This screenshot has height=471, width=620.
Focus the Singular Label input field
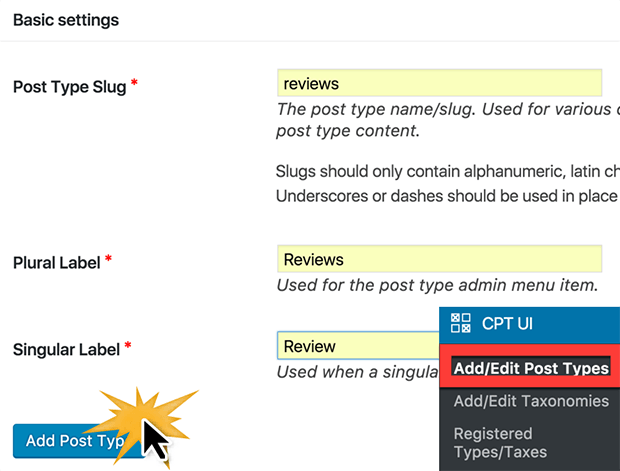358,346
